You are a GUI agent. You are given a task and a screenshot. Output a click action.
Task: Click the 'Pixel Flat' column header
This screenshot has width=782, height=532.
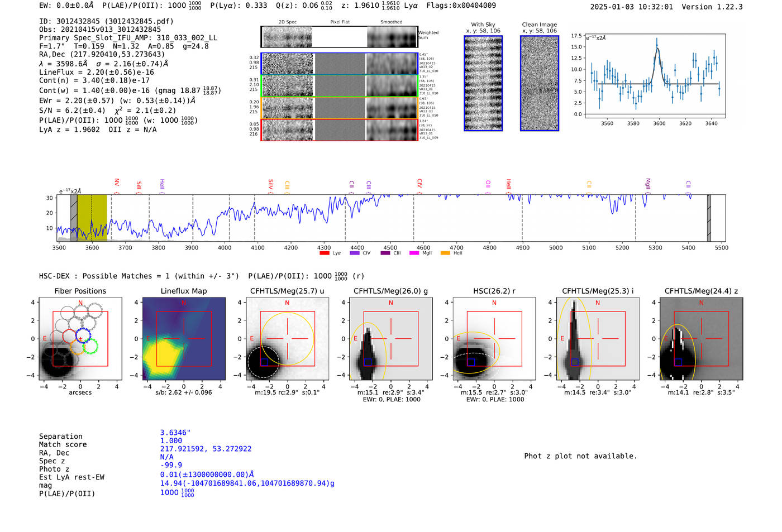coord(340,22)
